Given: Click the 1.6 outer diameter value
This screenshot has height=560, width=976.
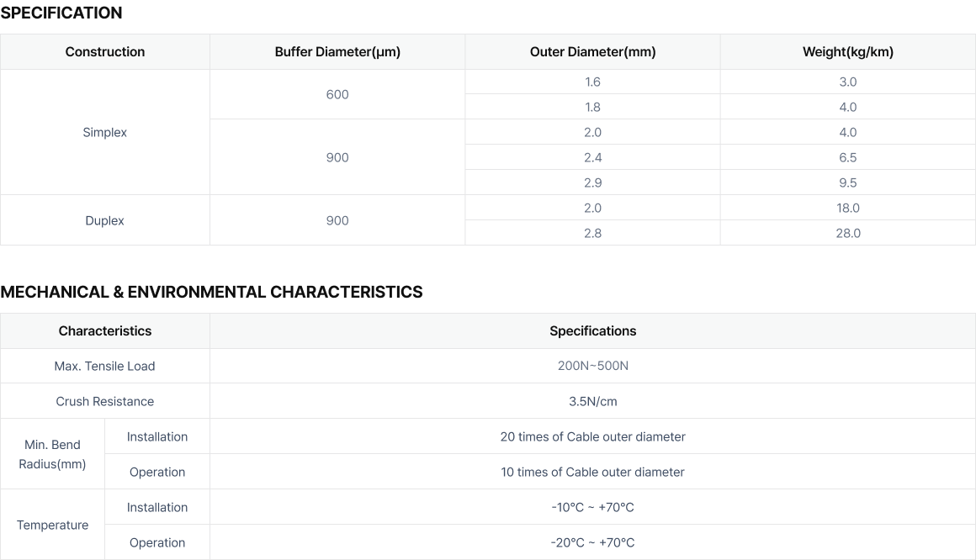Looking at the screenshot, I should (x=592, y=82).
